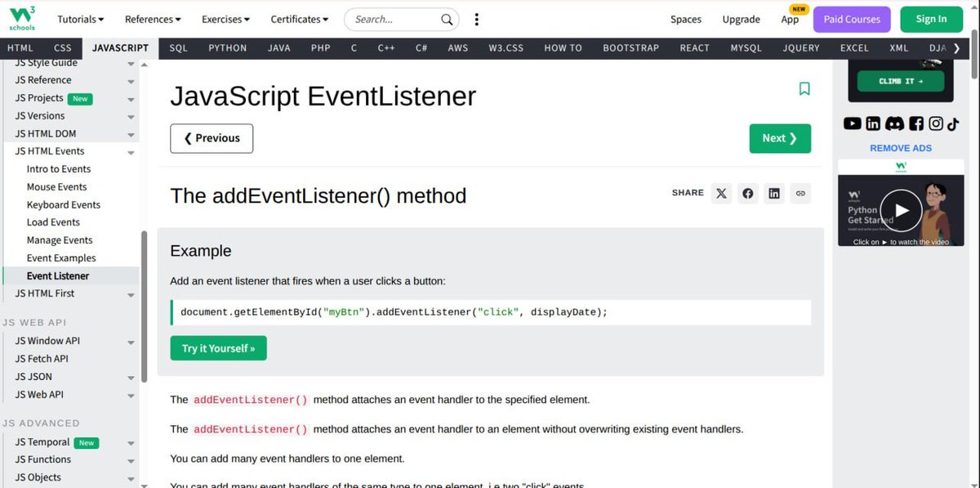Click the Try it Yourself button
Screen dimensions: 980x488
click(x=218, y=348)
